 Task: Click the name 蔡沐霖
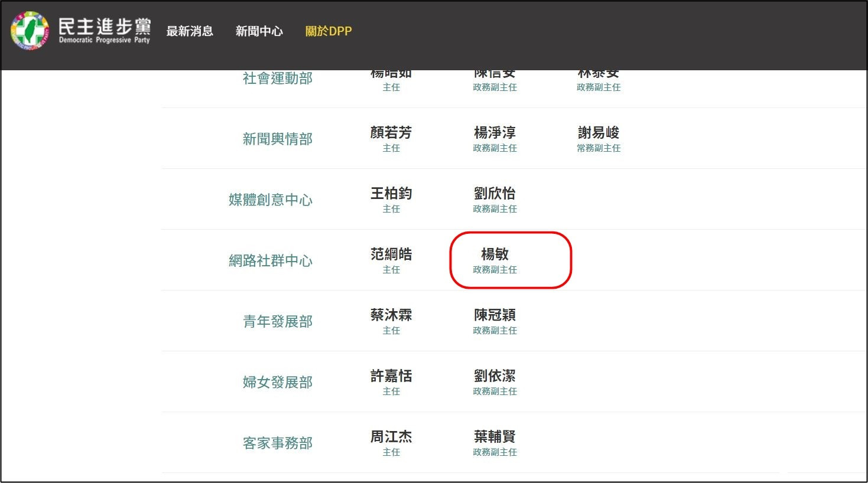pyautogui.click(x=391, y=315)
